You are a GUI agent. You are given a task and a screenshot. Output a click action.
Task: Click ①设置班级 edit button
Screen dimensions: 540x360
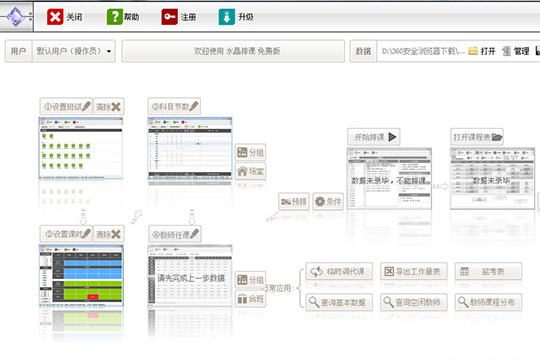coord(66,106)
